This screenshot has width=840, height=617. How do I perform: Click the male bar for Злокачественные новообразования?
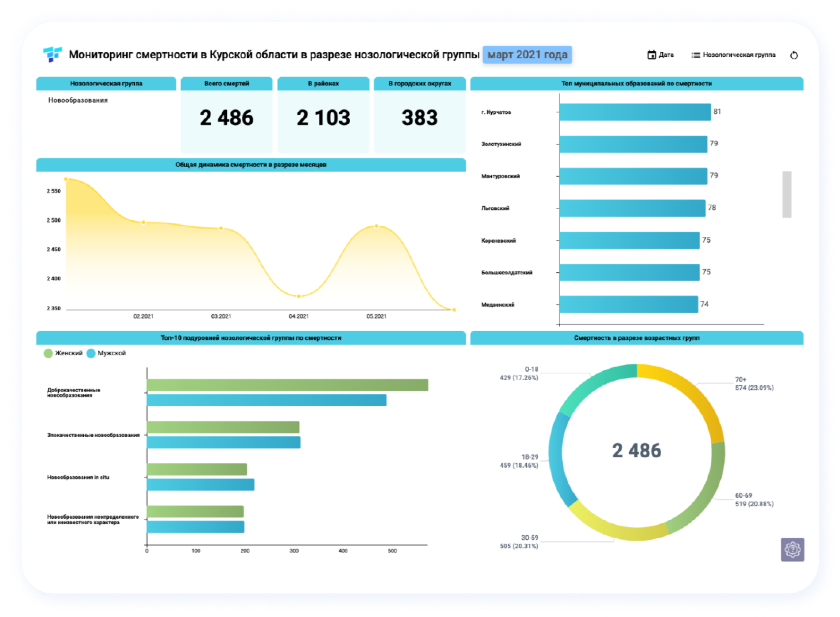223,443
